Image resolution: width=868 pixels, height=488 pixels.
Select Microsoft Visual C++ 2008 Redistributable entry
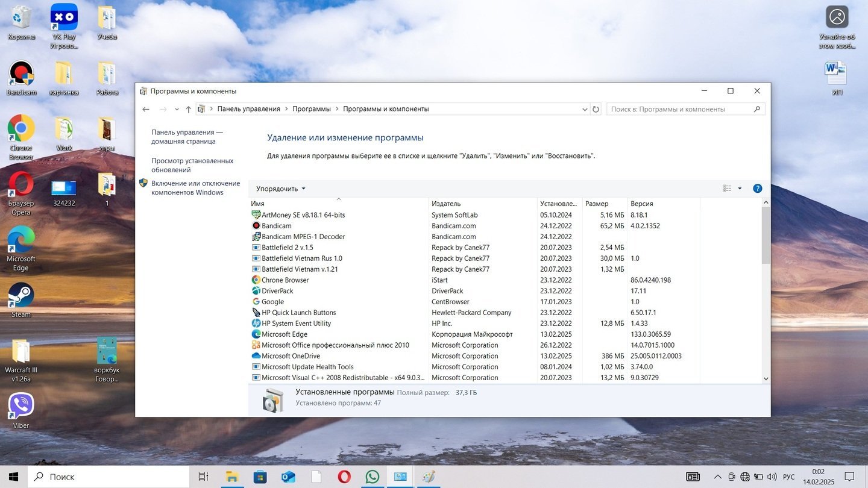pos(474,378)
